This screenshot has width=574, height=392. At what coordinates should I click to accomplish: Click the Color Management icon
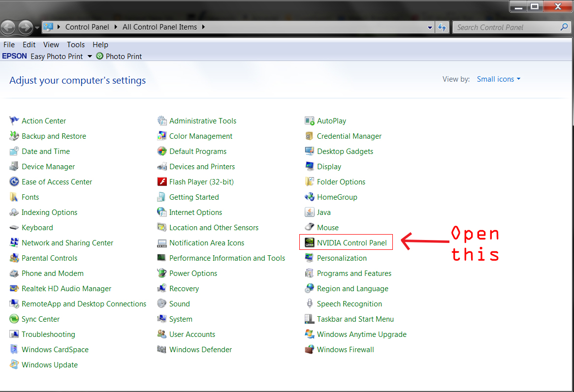pyautogui.click(x=162, y=136)
